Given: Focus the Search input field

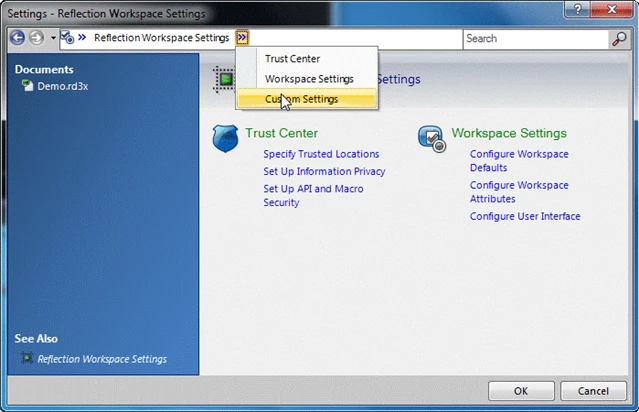Looking at the screenshot, I should pyautogui.click(x=535, y=39).
